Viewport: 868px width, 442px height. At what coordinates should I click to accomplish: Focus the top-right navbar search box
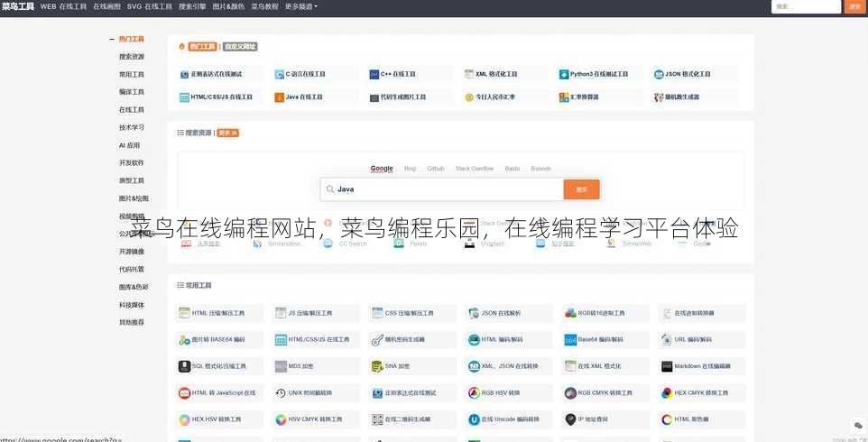pyautogui.click(x=806, y=6)
